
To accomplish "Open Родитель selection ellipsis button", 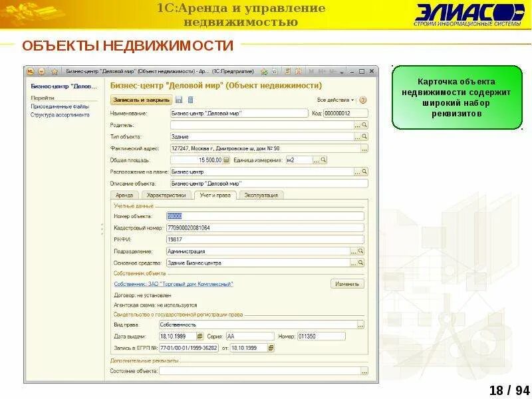I will tap(357, 125).
